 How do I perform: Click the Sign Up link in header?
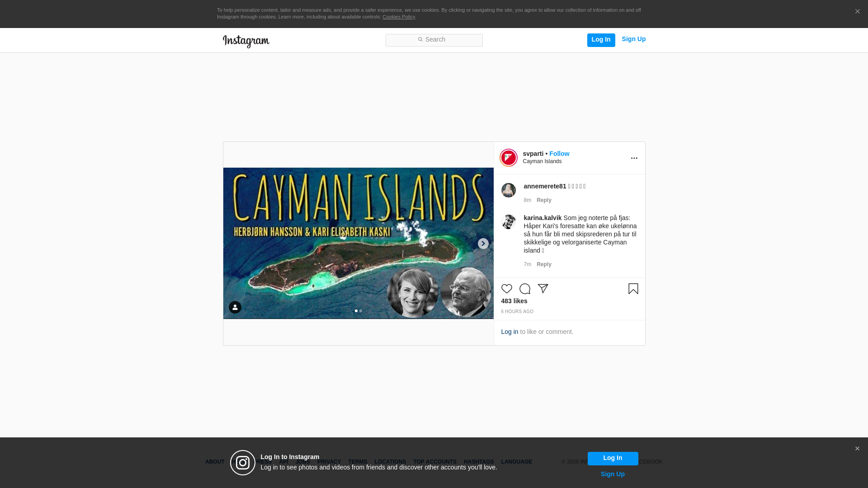point(633,39)
